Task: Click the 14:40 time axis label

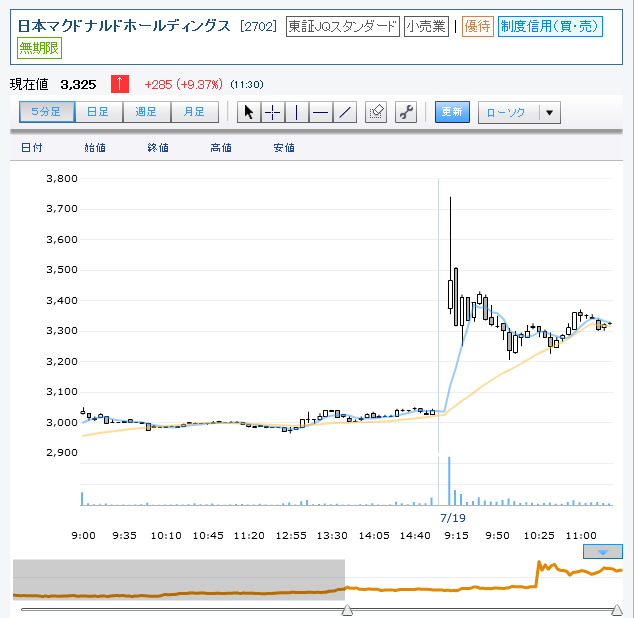Action: (x=415, y=535)
